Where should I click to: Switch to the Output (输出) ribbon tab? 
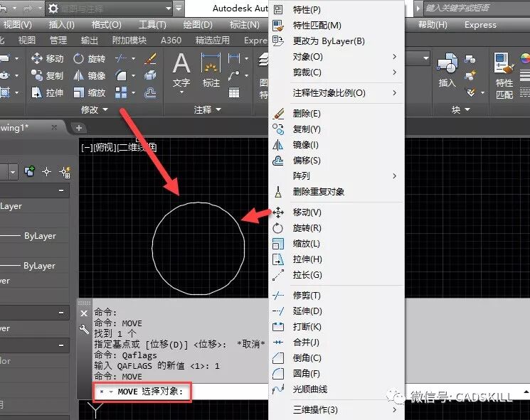(89, 41)
